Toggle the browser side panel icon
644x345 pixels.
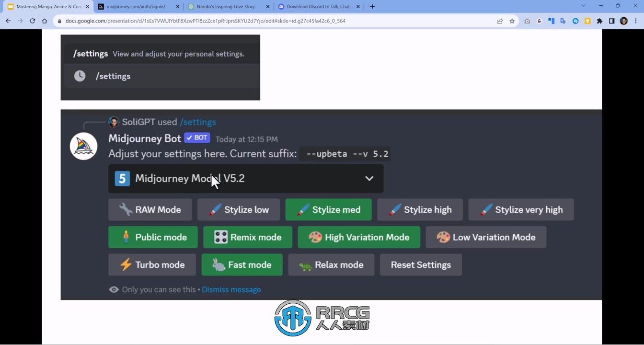pos(611,21)
